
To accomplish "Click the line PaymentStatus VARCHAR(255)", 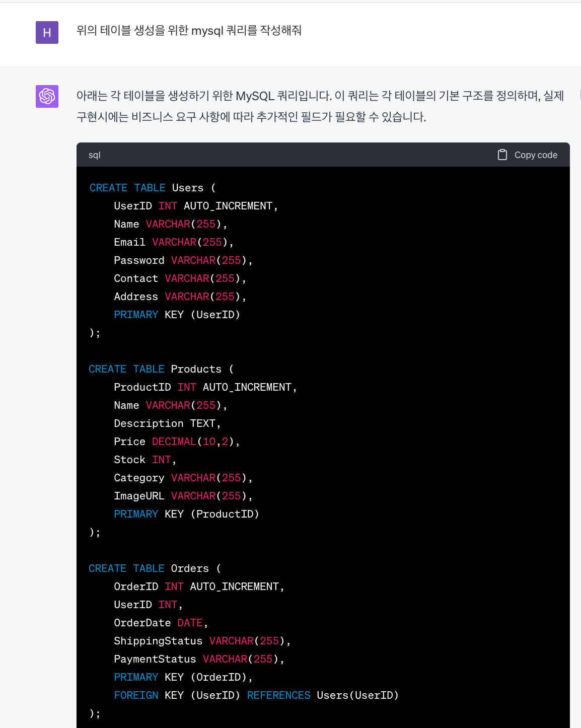I will 199,659.
